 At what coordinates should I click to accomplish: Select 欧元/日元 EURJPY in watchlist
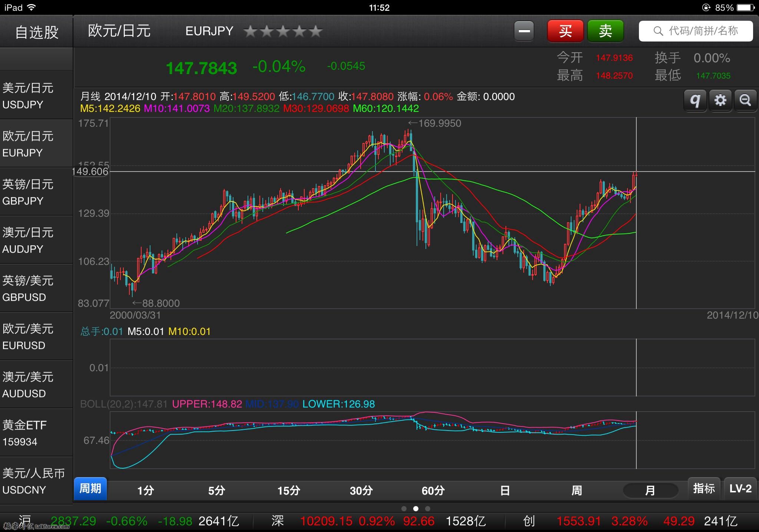click(36, 144)
